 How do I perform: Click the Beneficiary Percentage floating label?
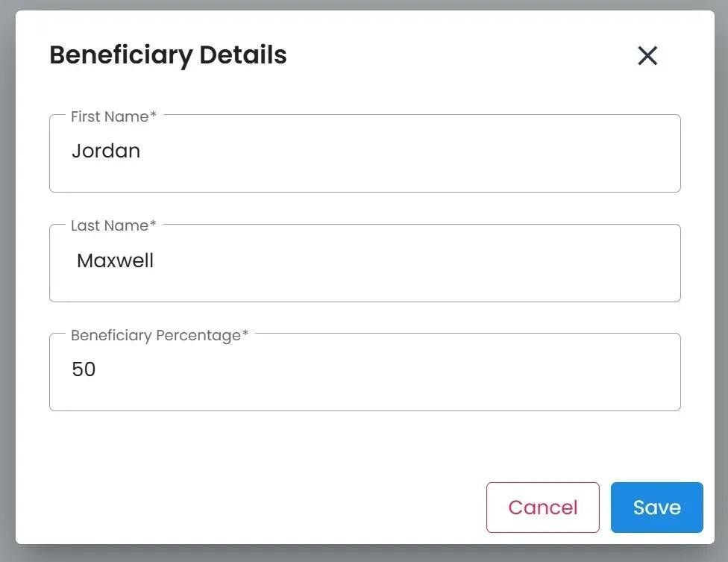[x=155, y=335]
